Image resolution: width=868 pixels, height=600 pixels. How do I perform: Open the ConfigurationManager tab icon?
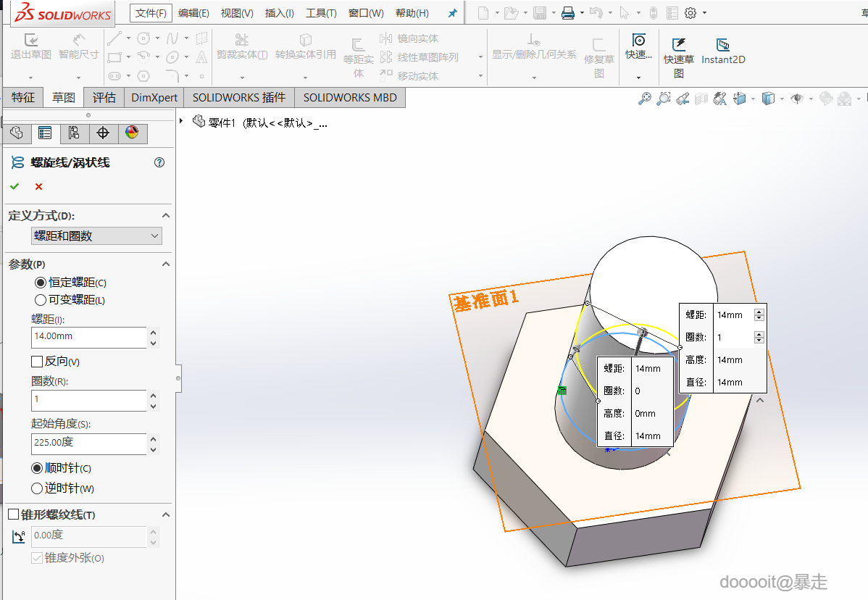point(74,133)
